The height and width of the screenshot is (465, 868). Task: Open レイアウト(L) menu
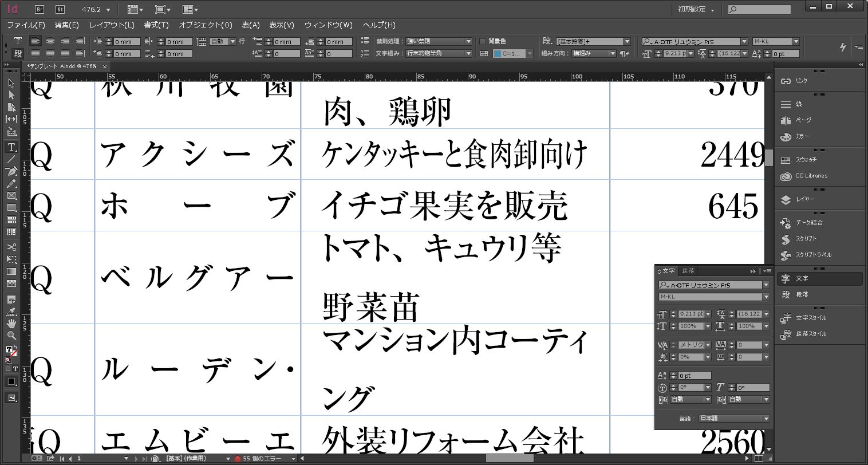[x=112, y=25]
